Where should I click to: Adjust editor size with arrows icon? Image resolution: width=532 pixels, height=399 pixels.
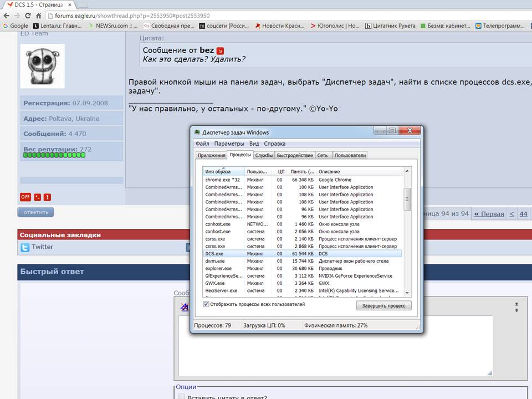516,307
